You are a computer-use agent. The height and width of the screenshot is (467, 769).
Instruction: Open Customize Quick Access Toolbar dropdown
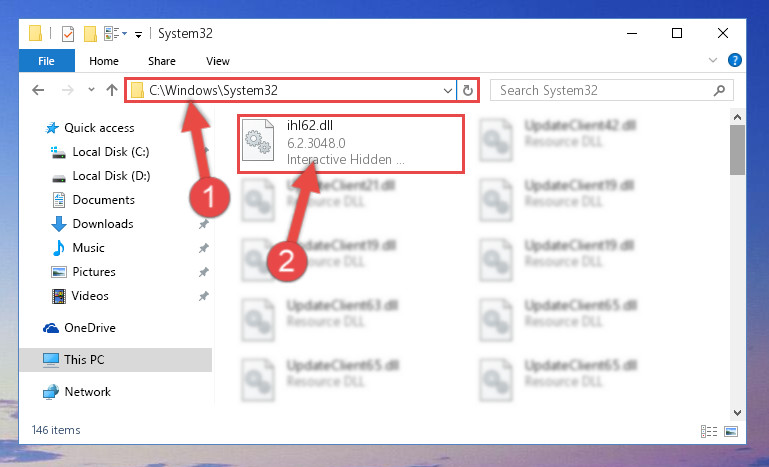pyautogui.click(x=139, y=34)
